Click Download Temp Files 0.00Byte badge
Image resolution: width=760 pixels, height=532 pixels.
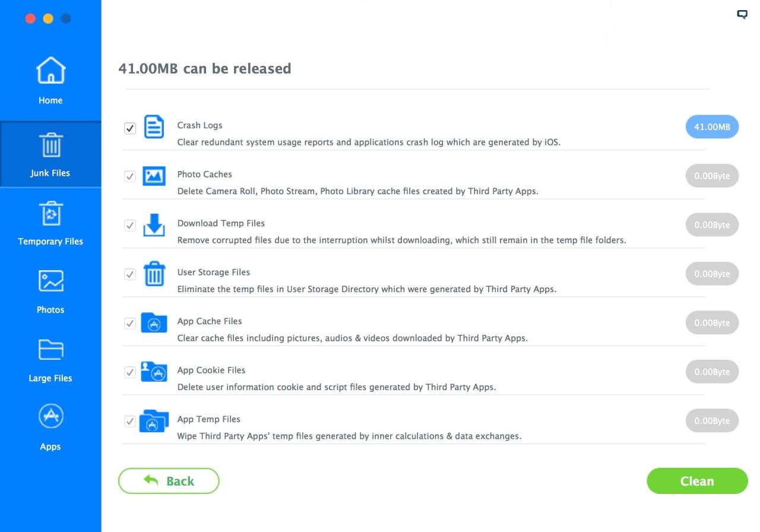[712, 225]
